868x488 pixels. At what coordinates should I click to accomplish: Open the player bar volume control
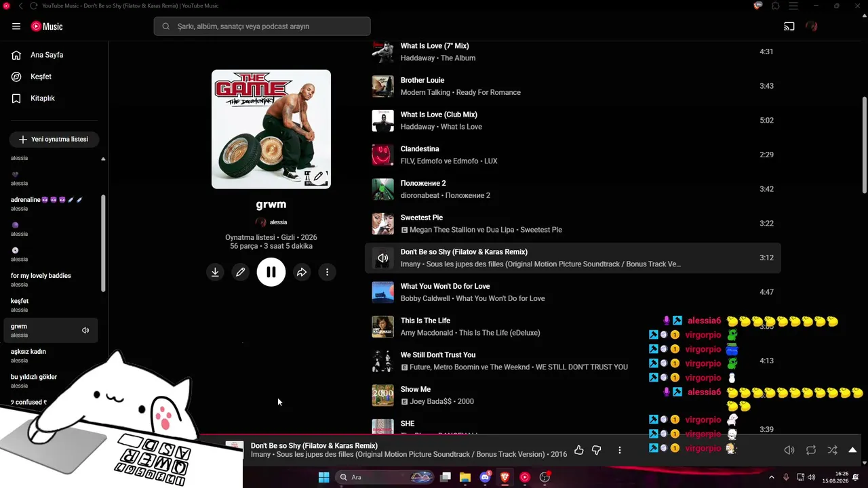coord(789,450)
